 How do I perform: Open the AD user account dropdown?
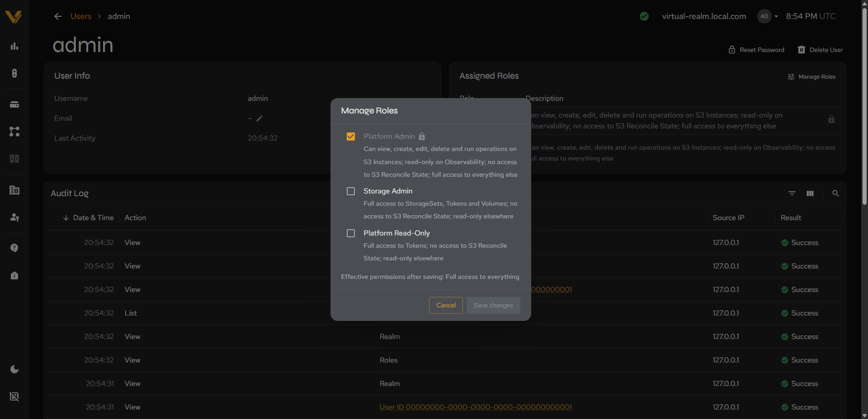pos(768,16)
